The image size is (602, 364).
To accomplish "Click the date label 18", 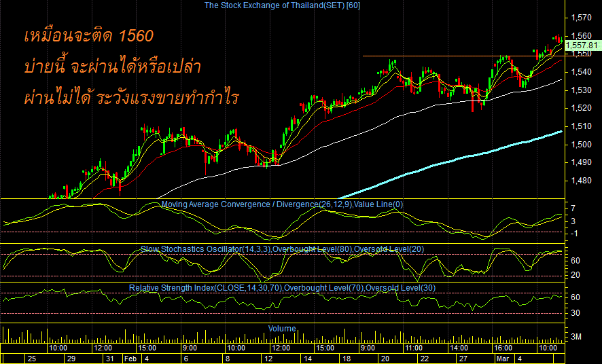I will coord(347,359).
